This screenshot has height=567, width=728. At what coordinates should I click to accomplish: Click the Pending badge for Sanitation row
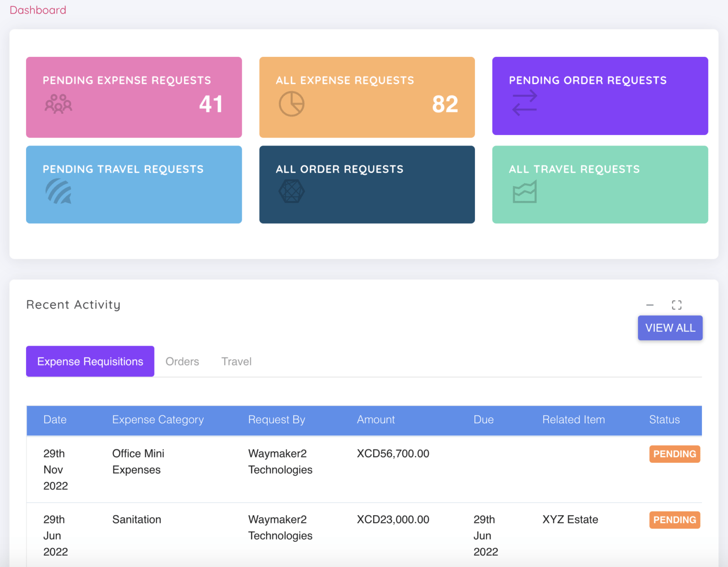pyautogui.click(x=674, y=520)
